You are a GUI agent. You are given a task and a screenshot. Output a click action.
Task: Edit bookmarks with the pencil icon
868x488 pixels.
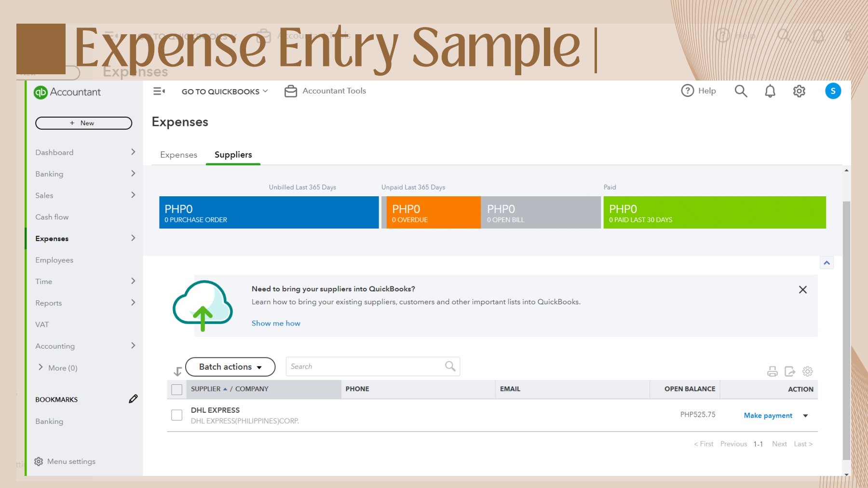click(x=133, y=399)
